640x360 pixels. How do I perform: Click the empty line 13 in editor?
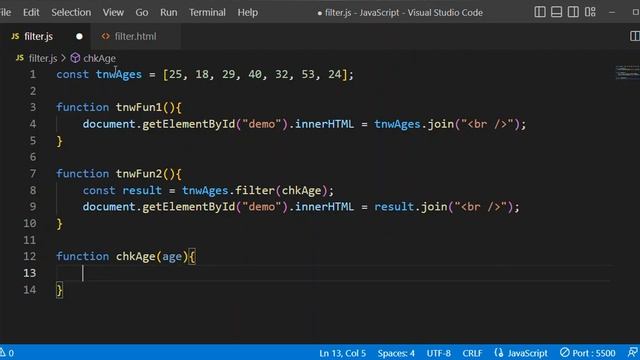coord(335,273)
